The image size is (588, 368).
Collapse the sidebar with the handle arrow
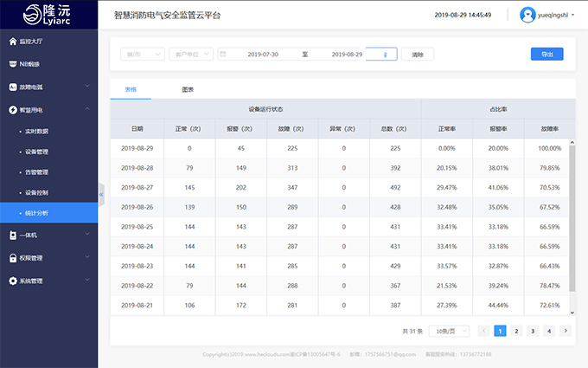(101, 195)
